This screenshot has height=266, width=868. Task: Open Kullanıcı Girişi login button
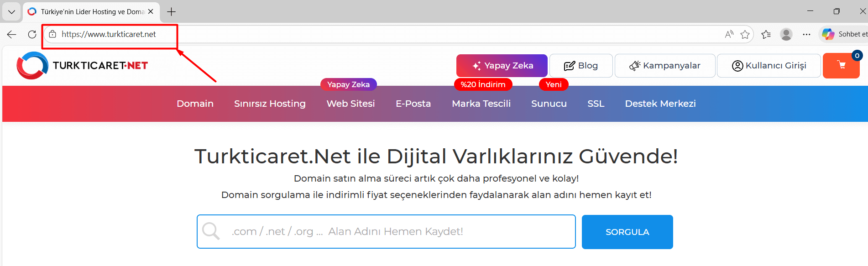(769, 66)
